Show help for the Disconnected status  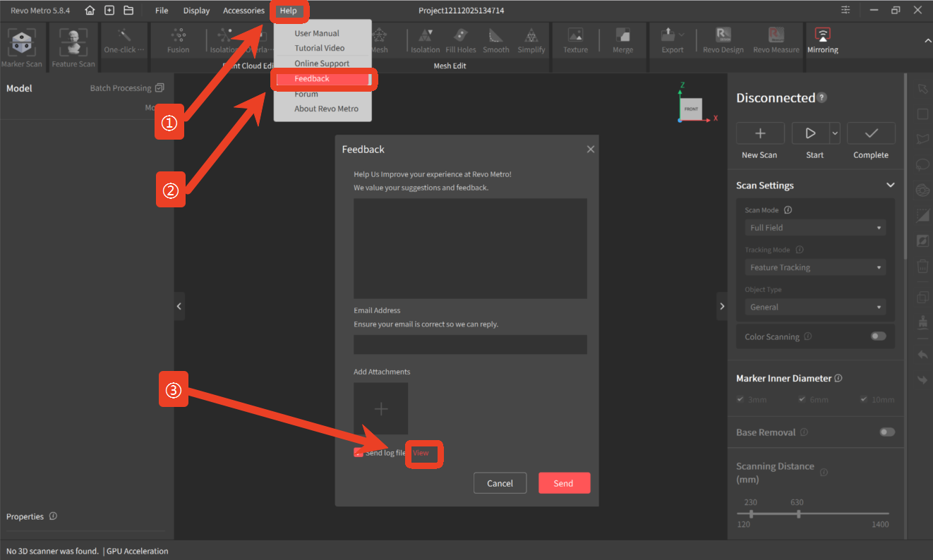[822, 99]
